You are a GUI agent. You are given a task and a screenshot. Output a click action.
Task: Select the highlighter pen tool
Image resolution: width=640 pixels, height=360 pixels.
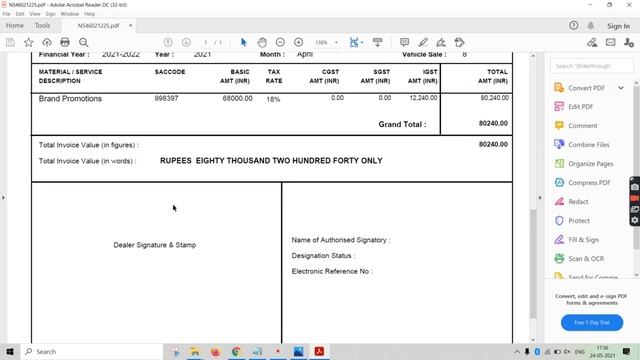tap(423, 42)
